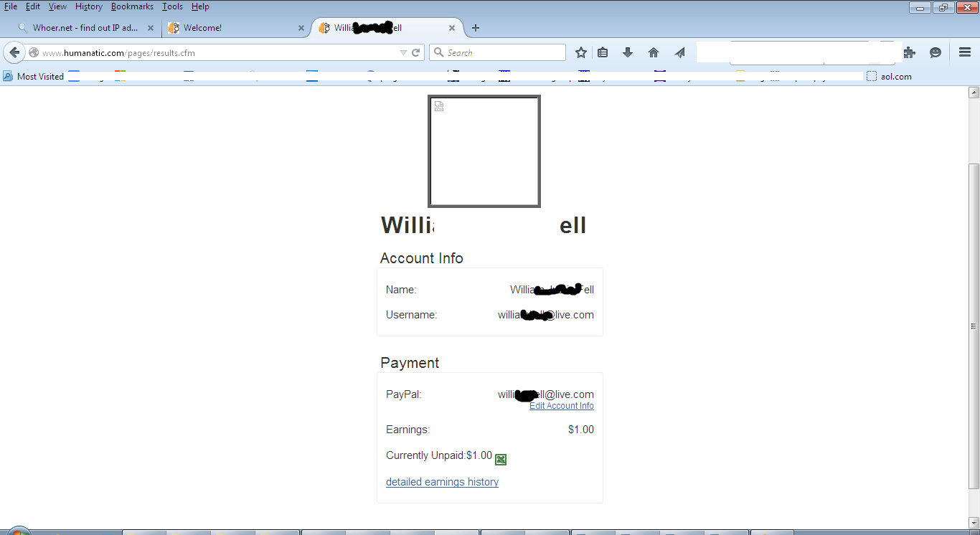Click the vertical scrollbar thumb
Viewport: 980px width, 535px height.
(974, 326)
